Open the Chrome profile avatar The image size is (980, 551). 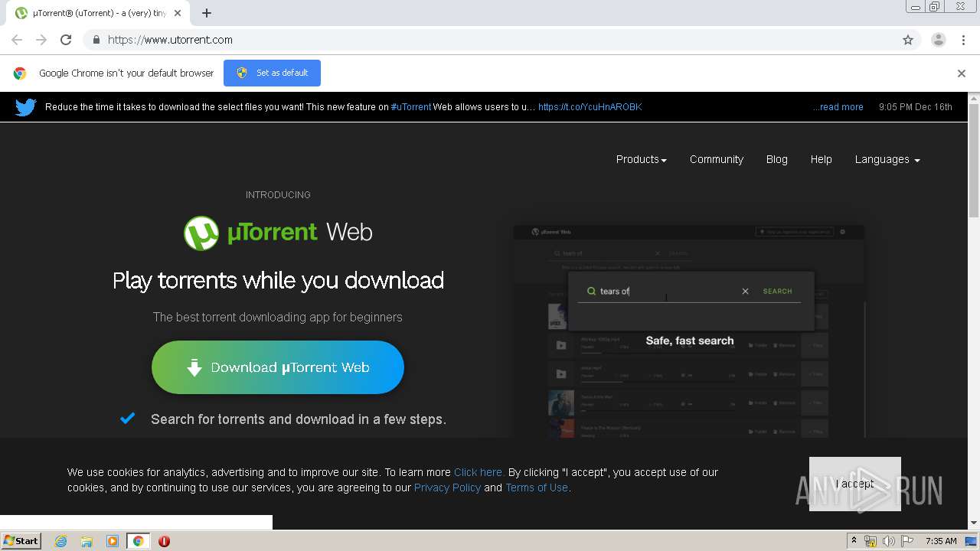point(939,40)
